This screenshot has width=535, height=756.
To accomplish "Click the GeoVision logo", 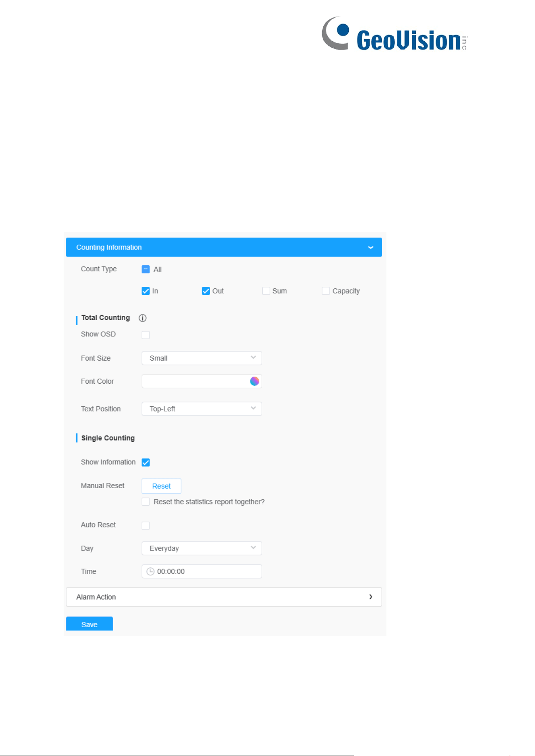I will click(x=394, y=34).
